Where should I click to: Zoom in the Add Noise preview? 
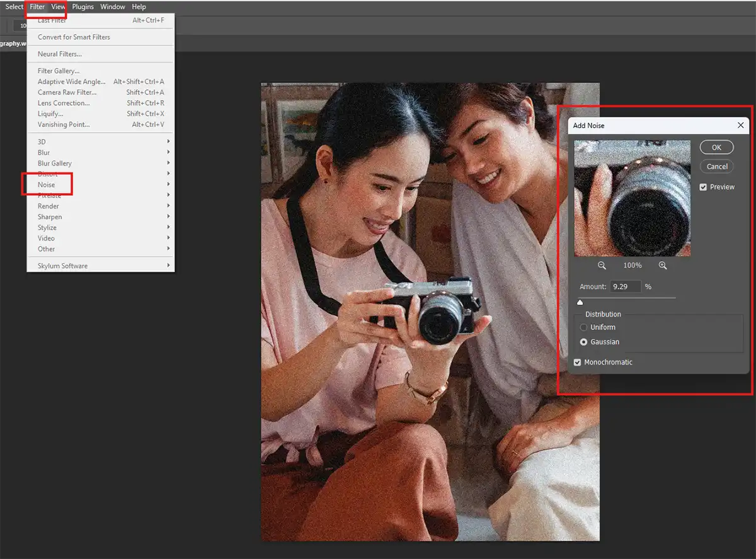pos(663,266)
